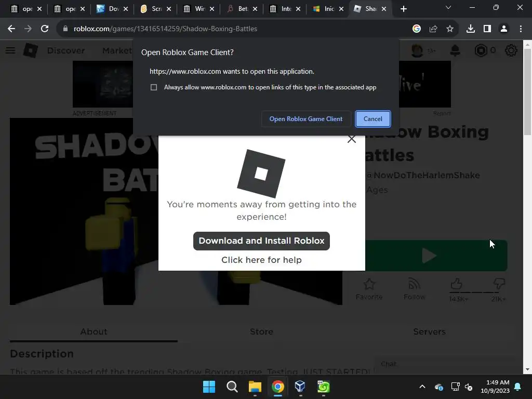Click the Roblox logo icon
The width and height of the screenshot is (532, 399).
[x=31, y=50]
